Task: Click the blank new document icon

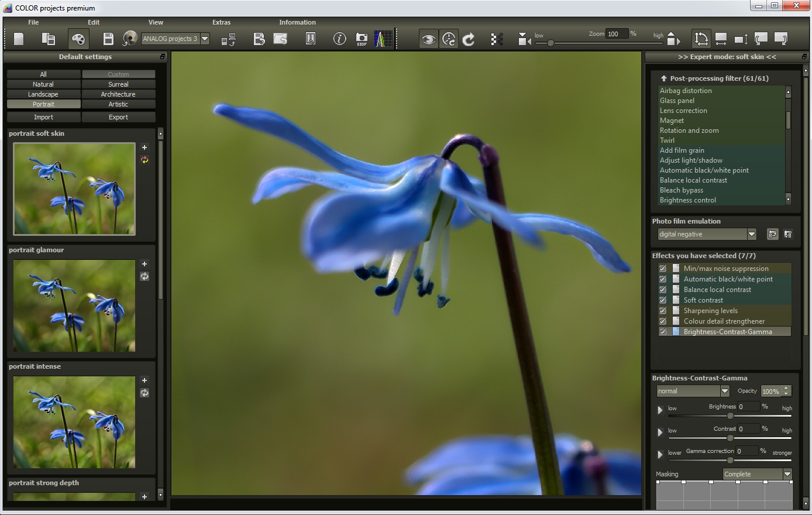Action: [19, 39]
